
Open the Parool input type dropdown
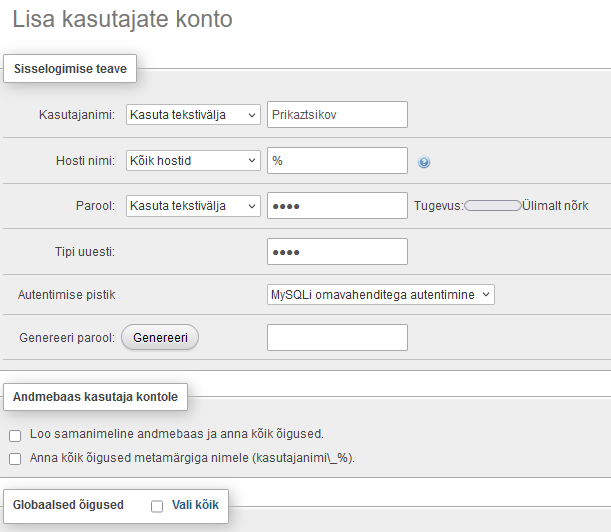[x=193, y=206]
